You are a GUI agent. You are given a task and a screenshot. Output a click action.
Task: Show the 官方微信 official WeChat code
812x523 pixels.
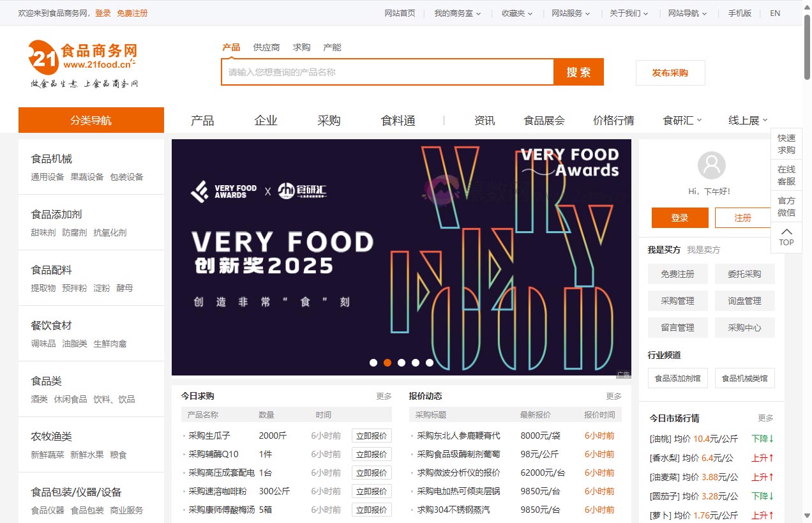786,206
